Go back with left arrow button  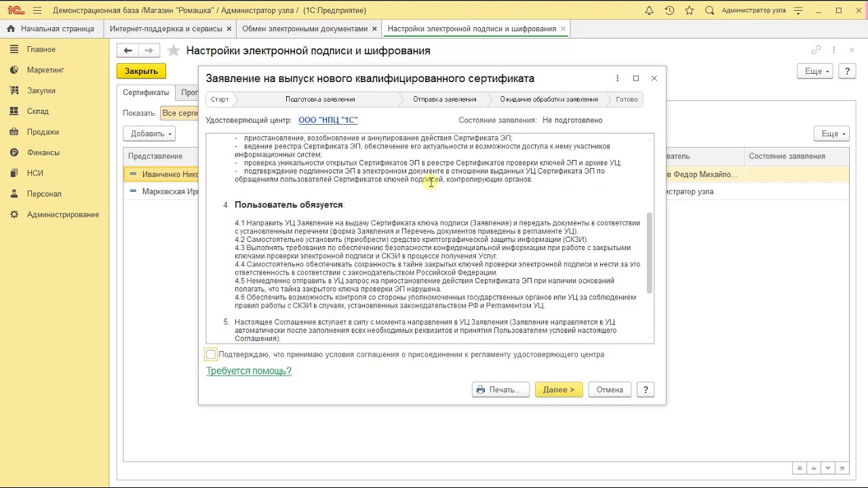pyautogui.click(x=127, y=50)
